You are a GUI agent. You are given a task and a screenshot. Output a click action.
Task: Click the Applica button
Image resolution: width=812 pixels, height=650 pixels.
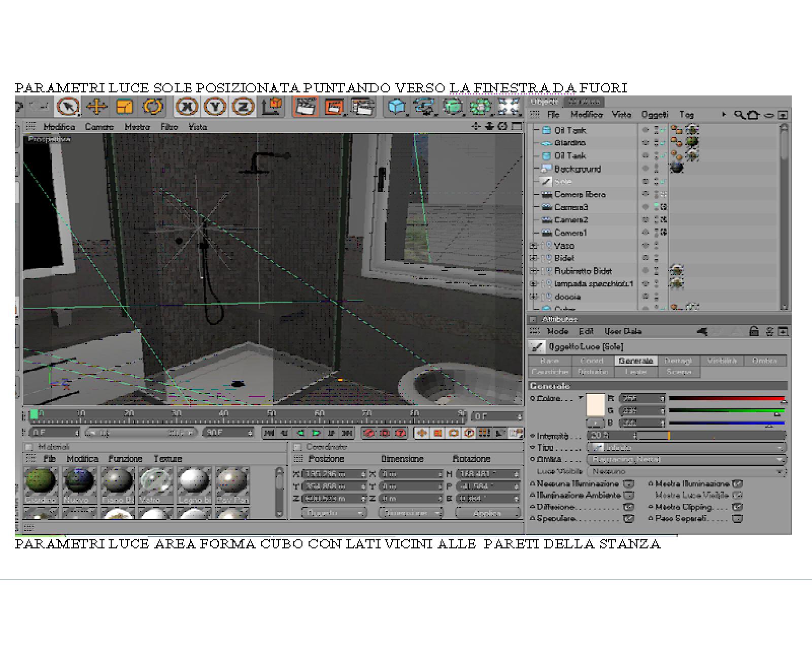(487, 513)
